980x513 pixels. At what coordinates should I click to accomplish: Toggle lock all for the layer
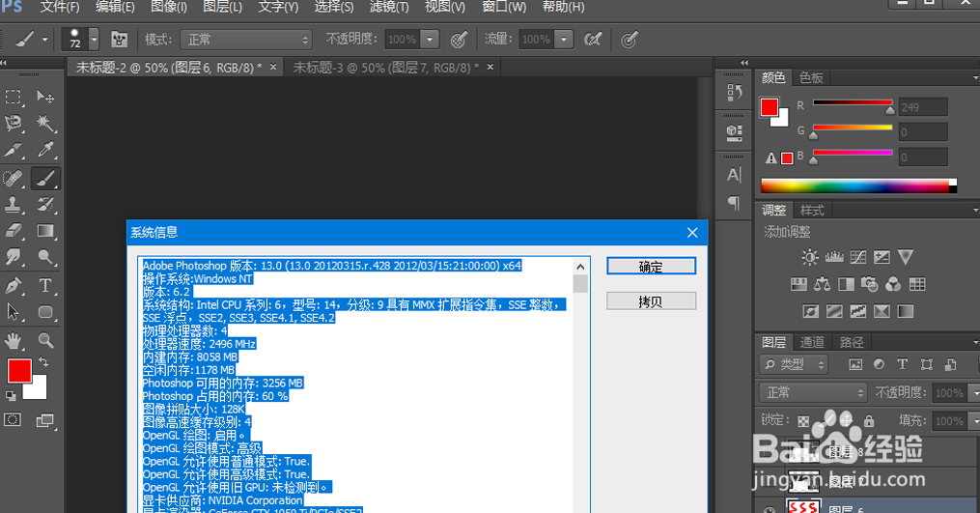(x=869, y=420)
